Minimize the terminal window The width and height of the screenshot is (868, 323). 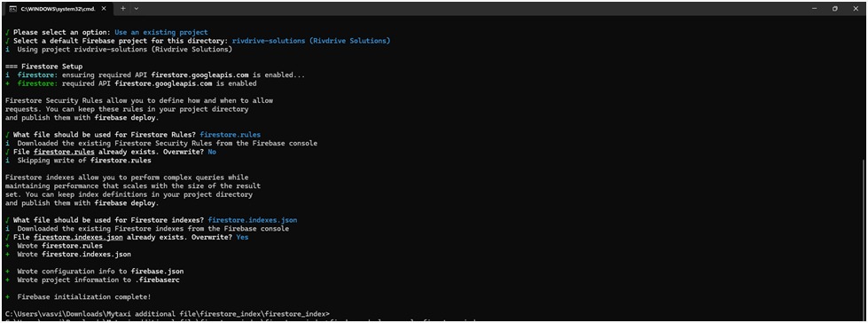814,9
